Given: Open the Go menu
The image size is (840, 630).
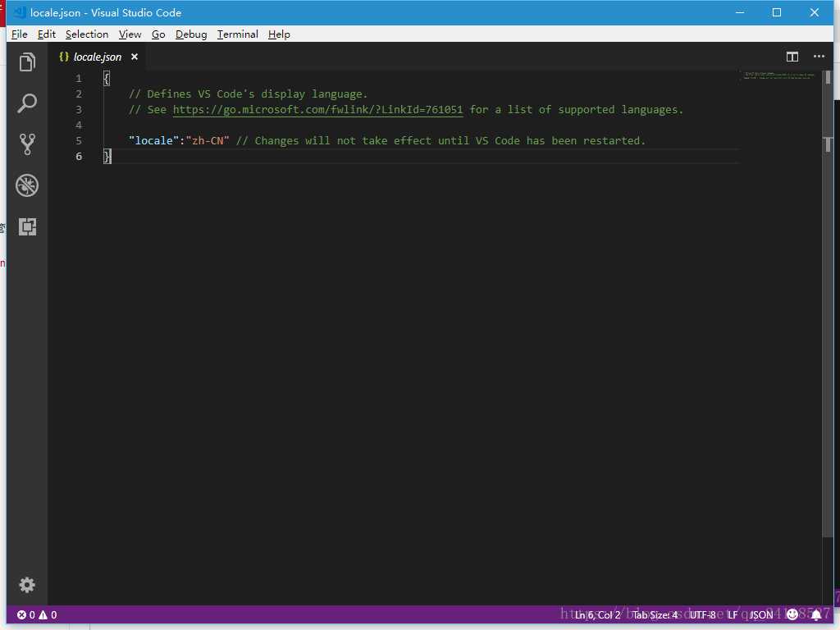Looking at the screenshot, I should pyautogui.click(x=158, y=34).
